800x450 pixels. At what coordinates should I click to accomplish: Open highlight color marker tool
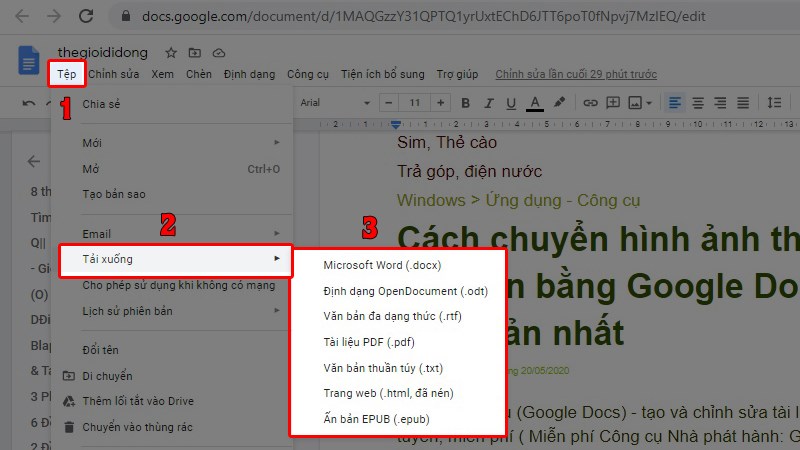click(x=559, y=103)
